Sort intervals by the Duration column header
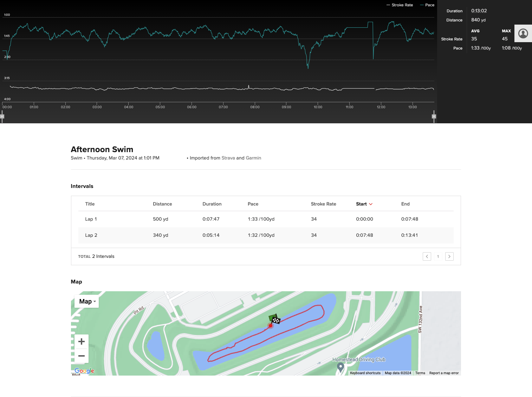The image size is (532, 397). click(212, 204)
